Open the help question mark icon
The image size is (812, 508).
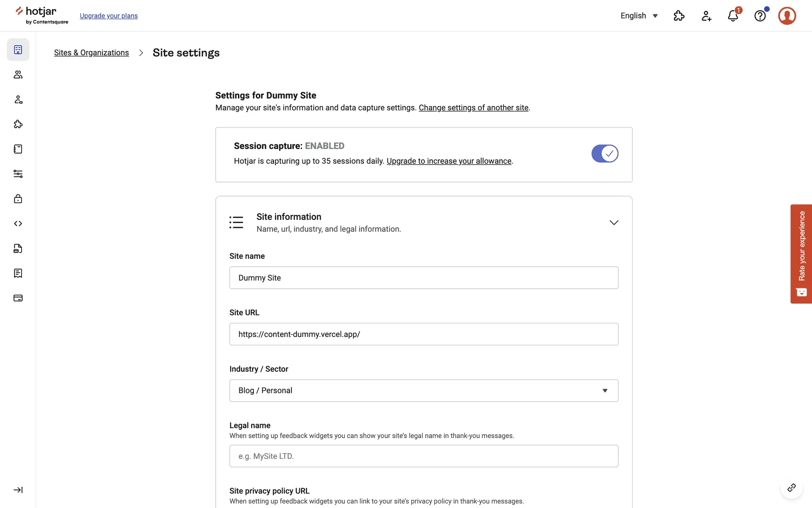760,16
